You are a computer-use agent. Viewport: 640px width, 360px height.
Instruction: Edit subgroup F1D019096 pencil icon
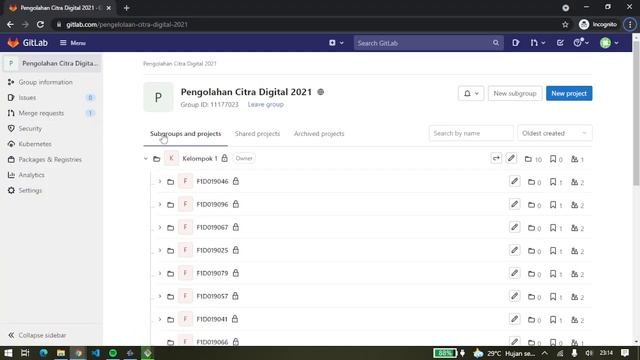click(515, 204)
